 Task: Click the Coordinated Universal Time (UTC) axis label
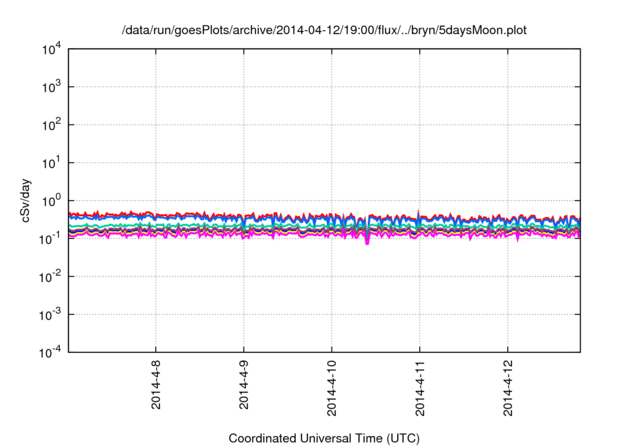324,438
